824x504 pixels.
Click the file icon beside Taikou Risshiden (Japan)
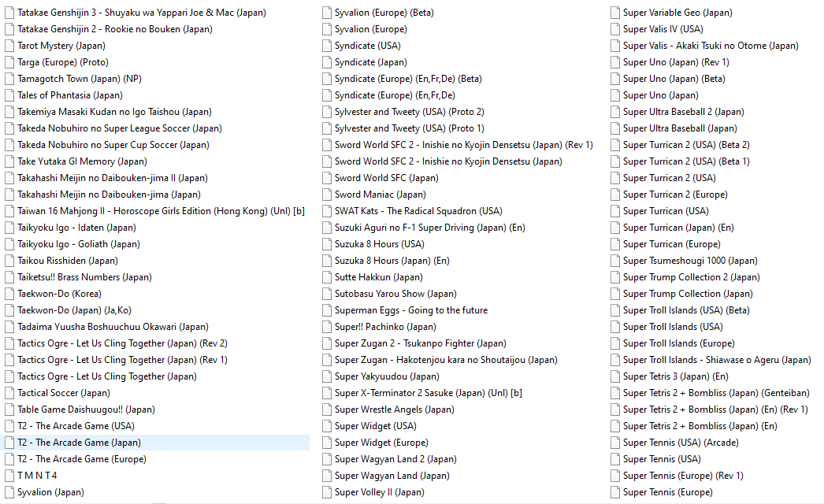pyautogui.click(x=9, y=261)
